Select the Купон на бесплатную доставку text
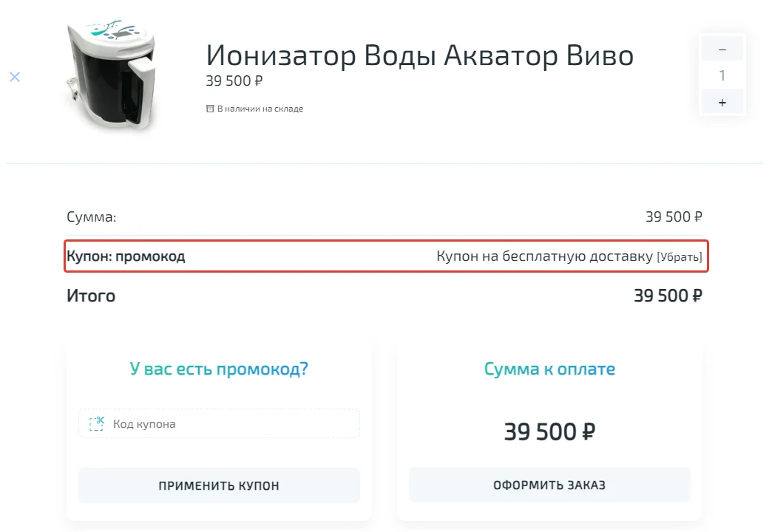 coord(547,256)
